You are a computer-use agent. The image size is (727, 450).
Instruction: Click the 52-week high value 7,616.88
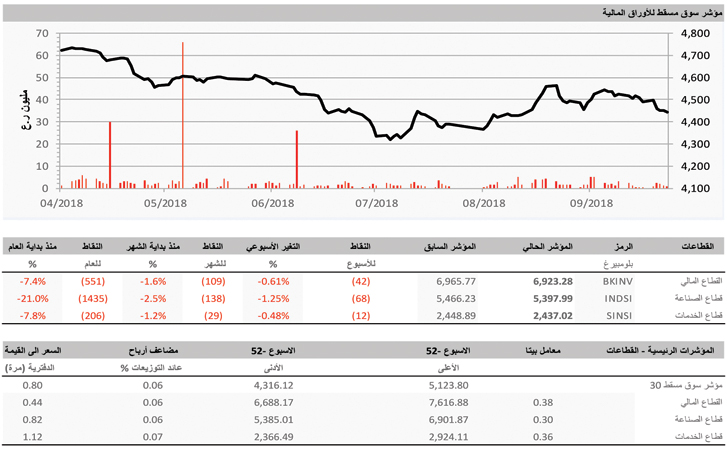tap(447, 400)
